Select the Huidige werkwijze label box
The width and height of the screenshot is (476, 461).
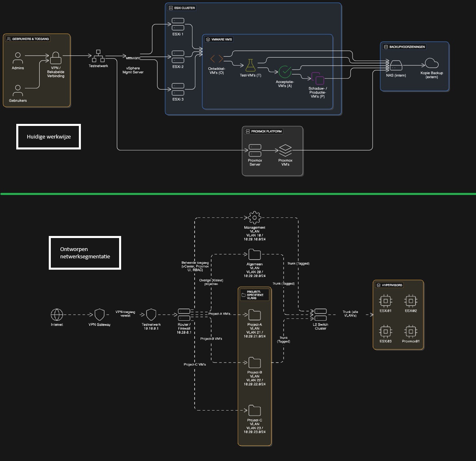49,137
